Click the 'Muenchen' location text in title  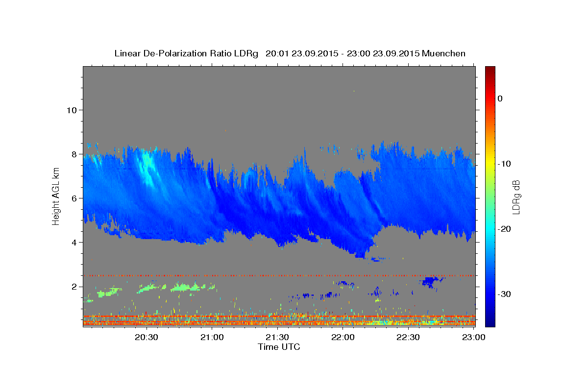444,53
